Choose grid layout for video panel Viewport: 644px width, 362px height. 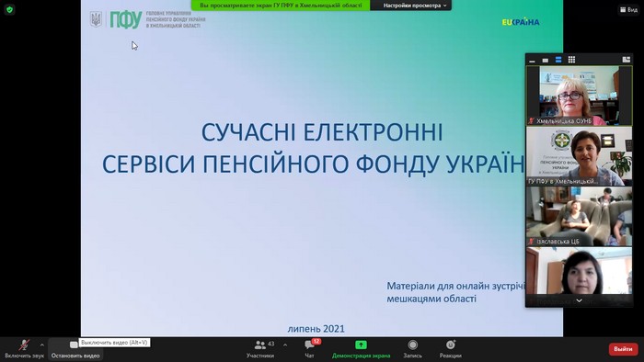click(x=571, y=60)
